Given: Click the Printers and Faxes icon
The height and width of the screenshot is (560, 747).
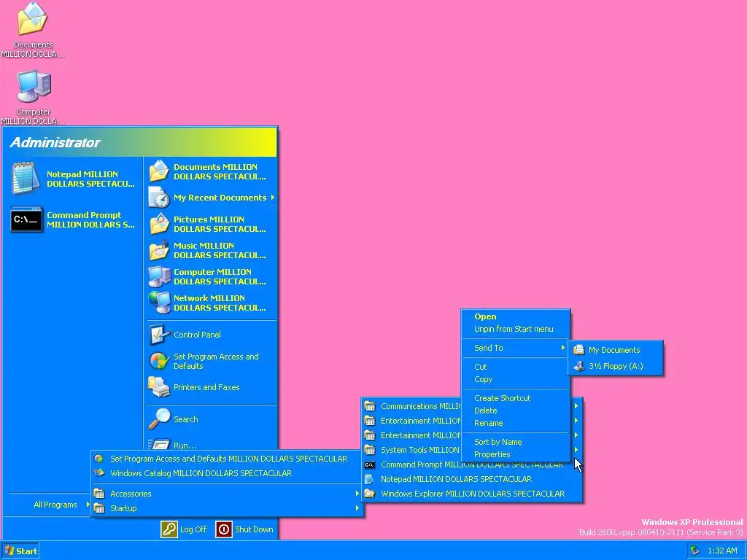Looking at the screenshot, I should (x=158, y=387).
